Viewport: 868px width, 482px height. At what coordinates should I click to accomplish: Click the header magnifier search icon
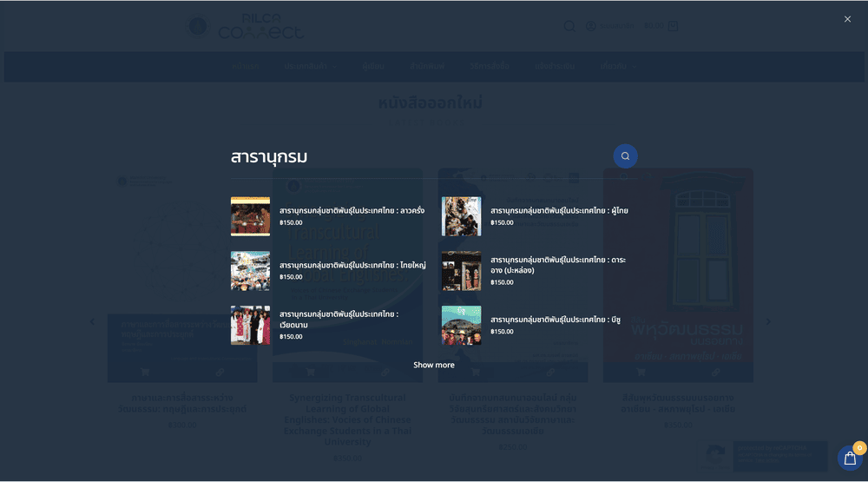[569, 26]
